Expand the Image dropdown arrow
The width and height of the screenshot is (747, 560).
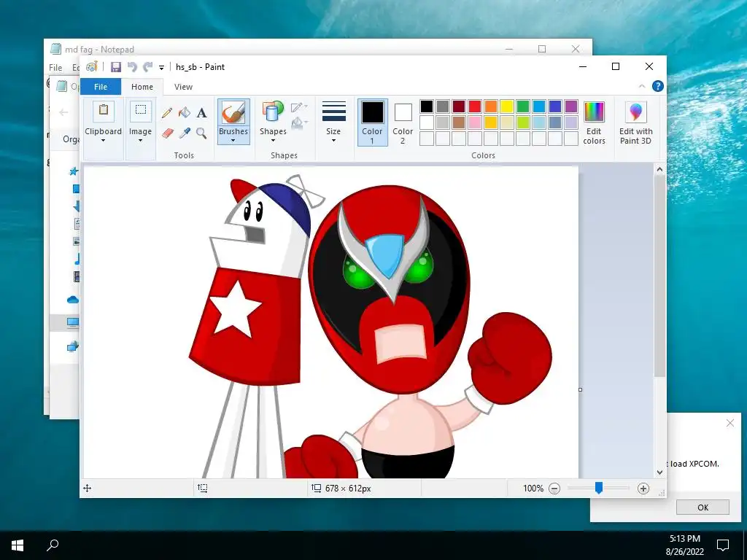tap(141, 141)
